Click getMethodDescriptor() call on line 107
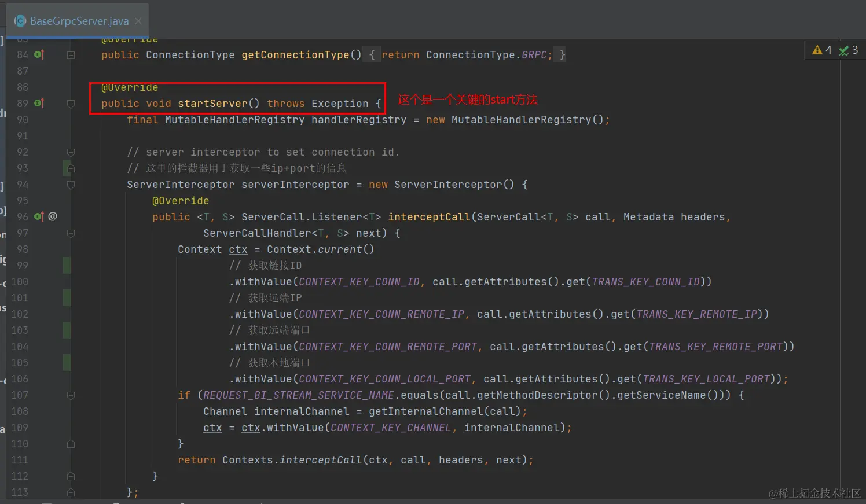Viewport: 866px width, 504px height. point(544,395)
